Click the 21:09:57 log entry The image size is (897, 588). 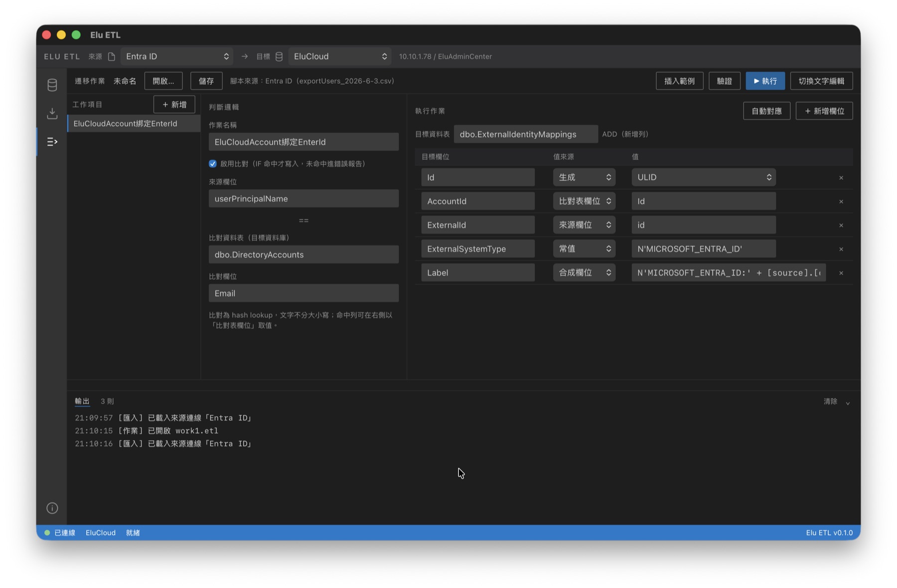(x=163, y=418)
